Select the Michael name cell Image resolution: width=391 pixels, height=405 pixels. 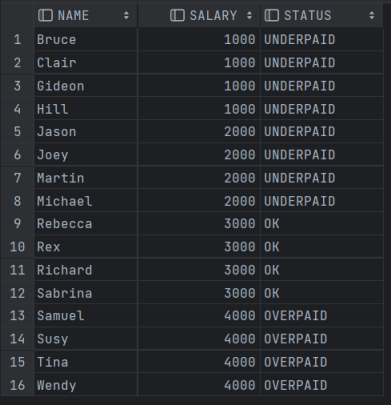[86, 201]
